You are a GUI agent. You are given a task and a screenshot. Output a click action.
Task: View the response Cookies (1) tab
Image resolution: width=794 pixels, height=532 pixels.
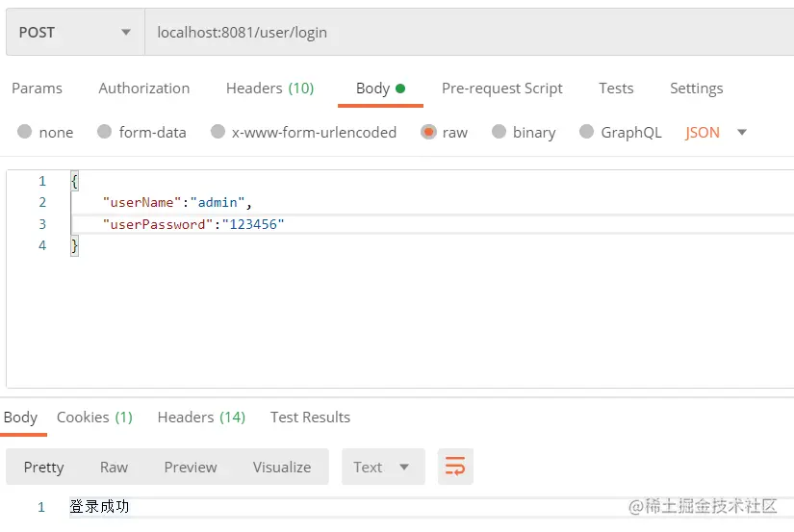coord(94,418)
